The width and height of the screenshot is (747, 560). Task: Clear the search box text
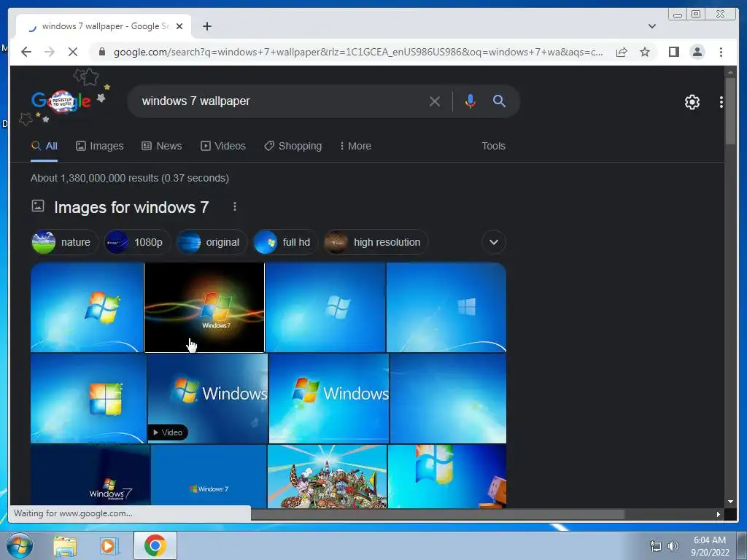coord(435,101)
